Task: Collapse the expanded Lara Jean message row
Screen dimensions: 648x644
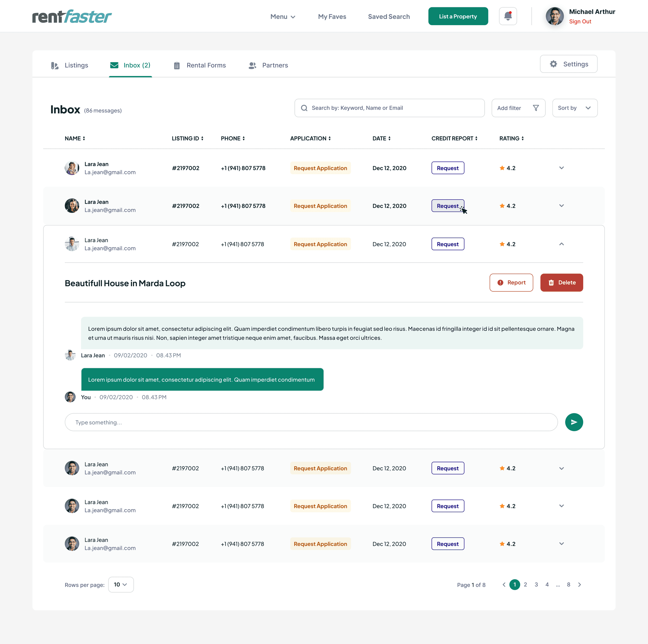Action: coord(561,244)
